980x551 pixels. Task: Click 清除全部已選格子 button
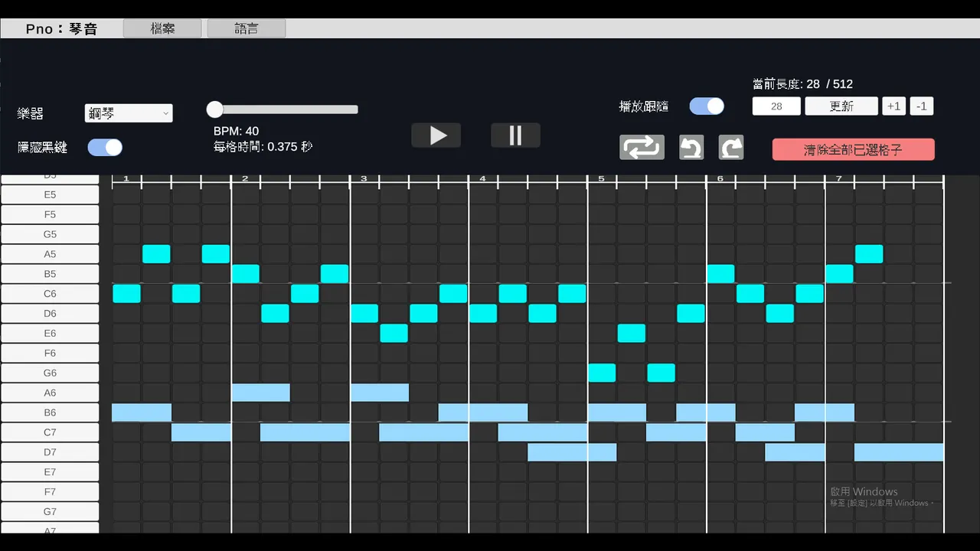[853, 149]
